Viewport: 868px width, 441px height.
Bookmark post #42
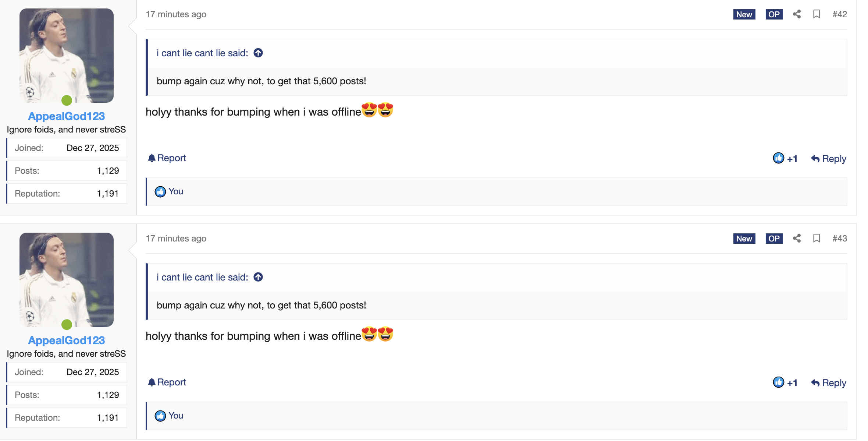tap(817, 14)
